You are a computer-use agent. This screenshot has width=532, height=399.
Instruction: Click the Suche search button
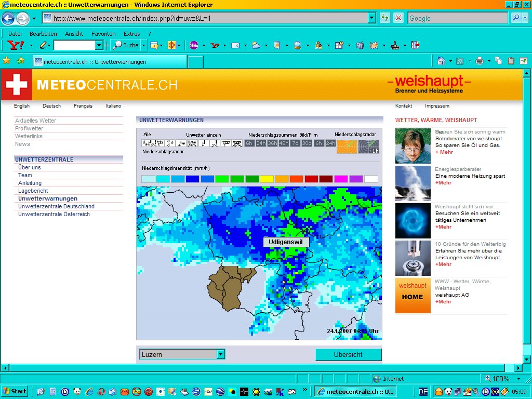tap(126, 45)
